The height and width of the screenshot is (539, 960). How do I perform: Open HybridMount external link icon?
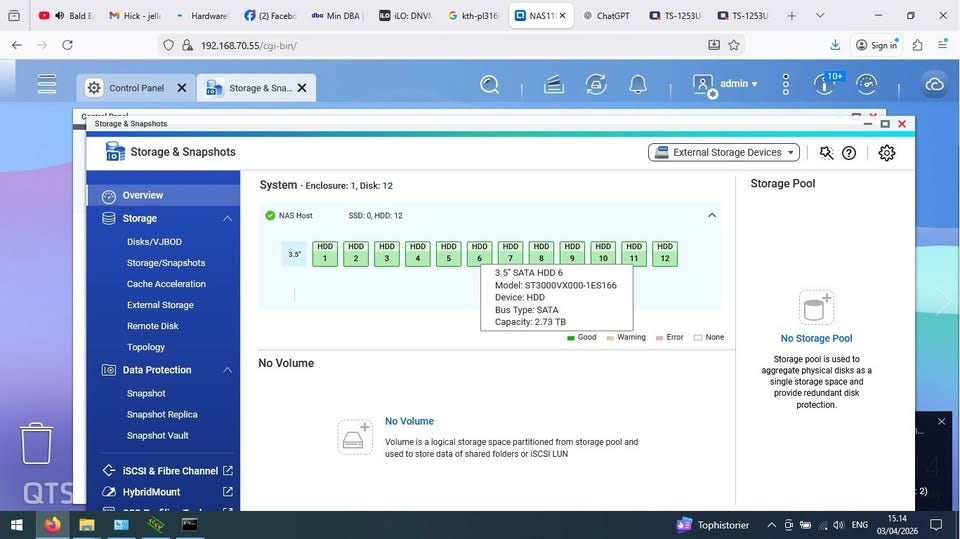[228, 491]
